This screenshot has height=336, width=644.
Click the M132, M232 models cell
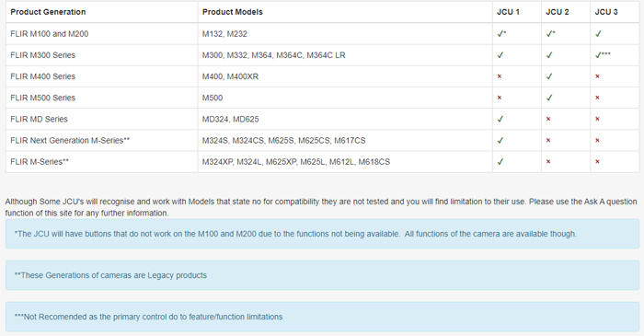[x=345, y=34]
